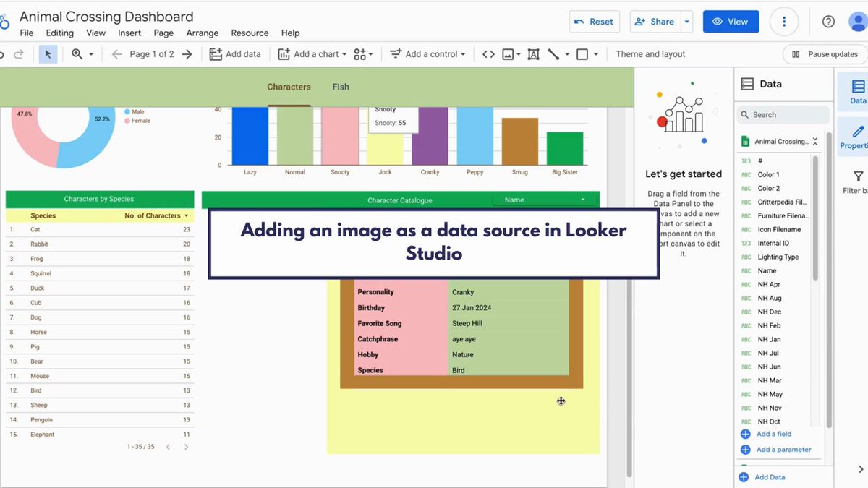Click the user account avatar
Image resolution: width=868 pixels, height=488 pixels.
859,22
